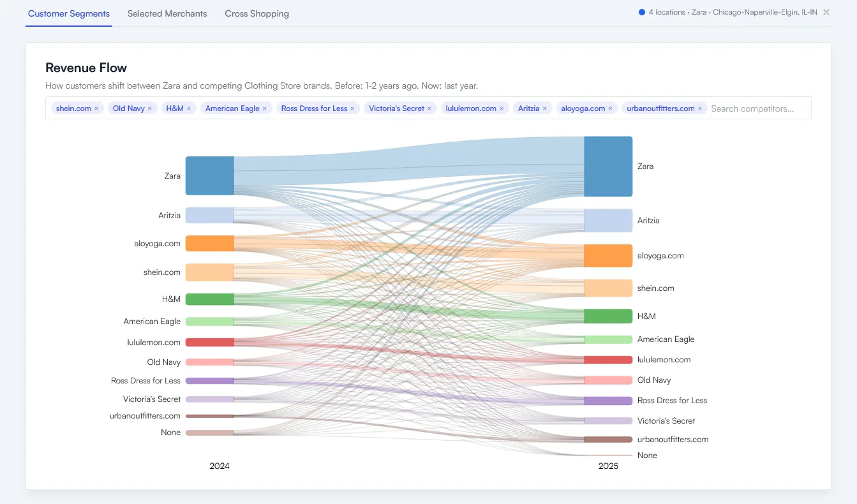Select the 2025 American Eagle node
The image size is (857, 504).
[609, 339]
